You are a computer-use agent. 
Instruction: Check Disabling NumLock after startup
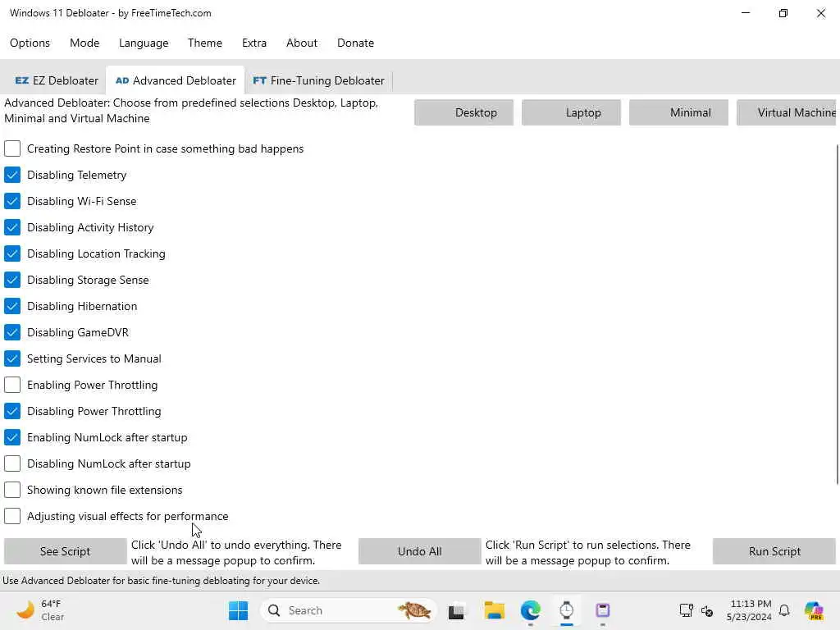click(x=12, y=463)
